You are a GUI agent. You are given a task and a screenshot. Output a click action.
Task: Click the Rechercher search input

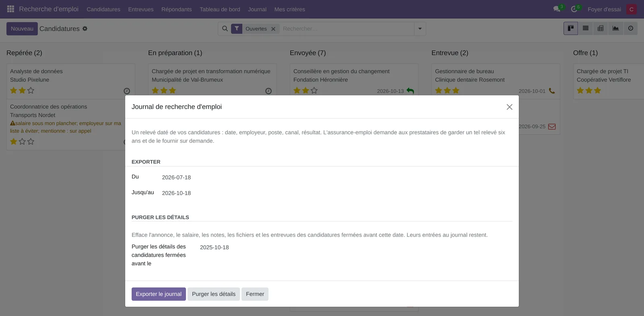tap(347, 29)
